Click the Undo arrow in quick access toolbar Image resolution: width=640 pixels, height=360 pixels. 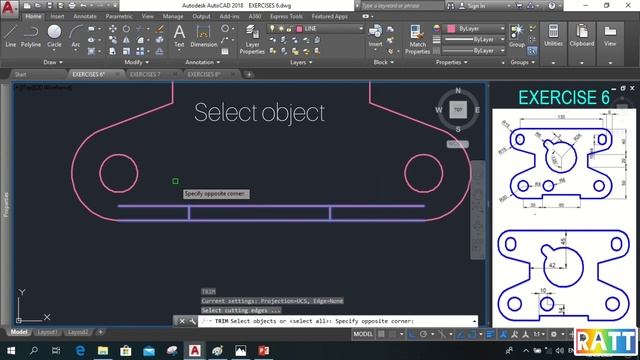(83, 6)
